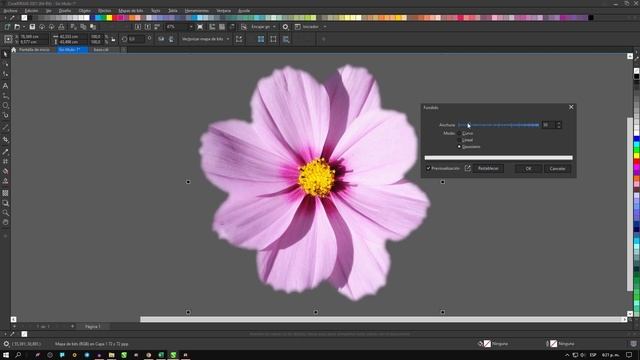Click the horizontal canvas scrollbar
The width and height of the screenshot is (640, 360).
(x=381, y=320)
